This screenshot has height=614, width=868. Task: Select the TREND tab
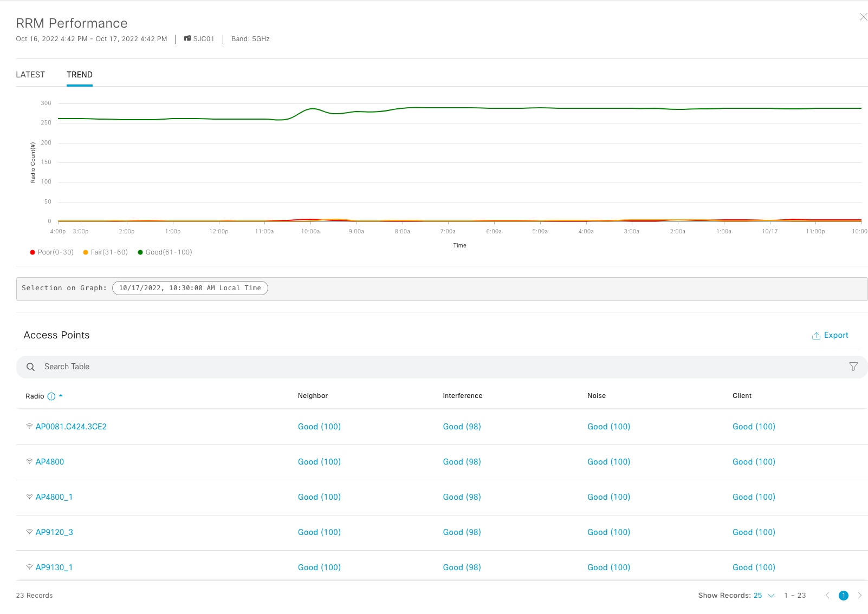tap(80, 75)
